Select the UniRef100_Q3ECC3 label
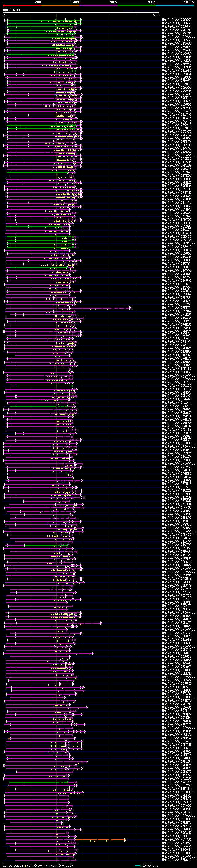The width and height of the screenshot is (197, 868). pyautogui.click(x=177, y=236)
